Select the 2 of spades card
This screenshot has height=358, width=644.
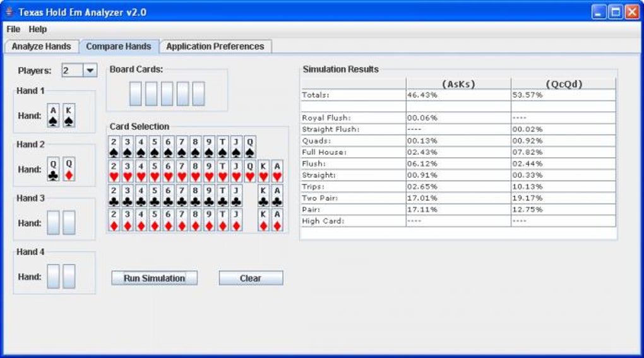tap(114, 147)
